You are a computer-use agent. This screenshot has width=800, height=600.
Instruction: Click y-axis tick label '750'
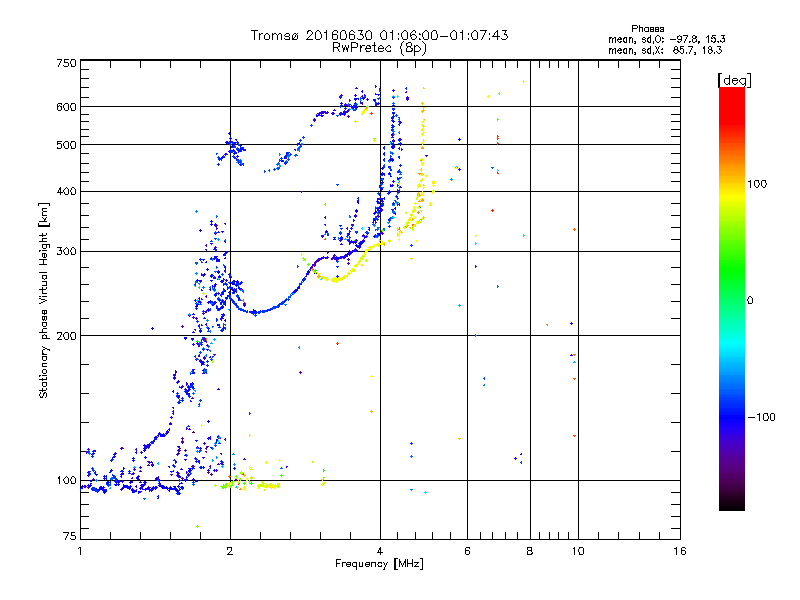click(x=66, y=63)
